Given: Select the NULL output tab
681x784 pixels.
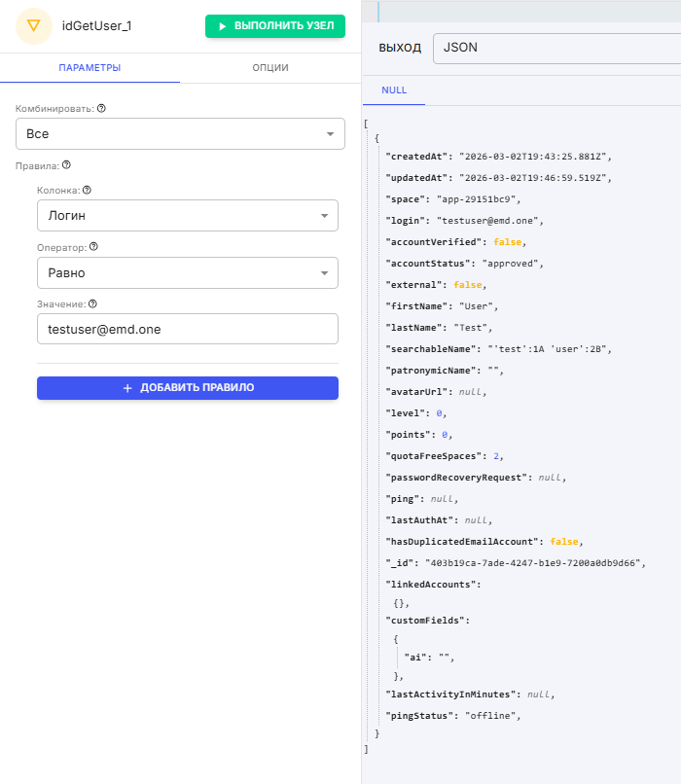Looking at the screenshot, I should [394, 89].
